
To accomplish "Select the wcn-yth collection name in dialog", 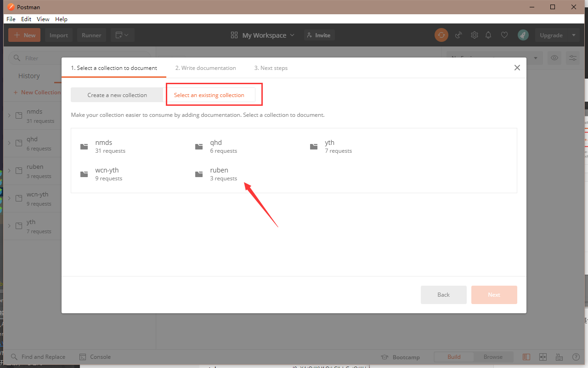I will pyautogui.click(x=107, y=170).
